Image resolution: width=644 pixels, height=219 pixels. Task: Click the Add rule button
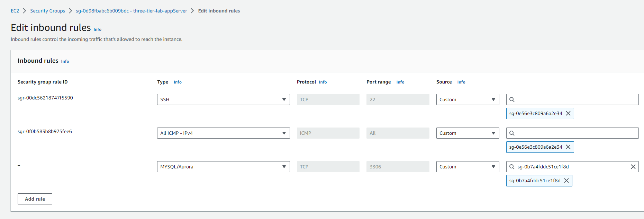[35, 199]
